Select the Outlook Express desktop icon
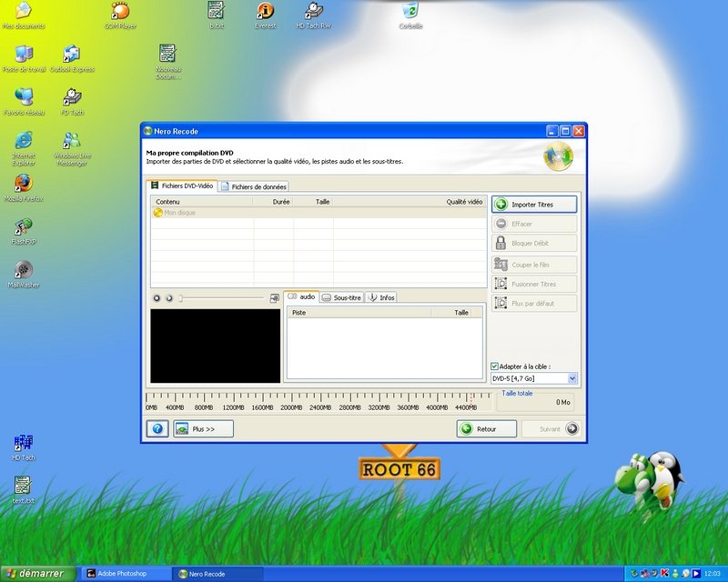728x582 pixels. tap(72, 59)
